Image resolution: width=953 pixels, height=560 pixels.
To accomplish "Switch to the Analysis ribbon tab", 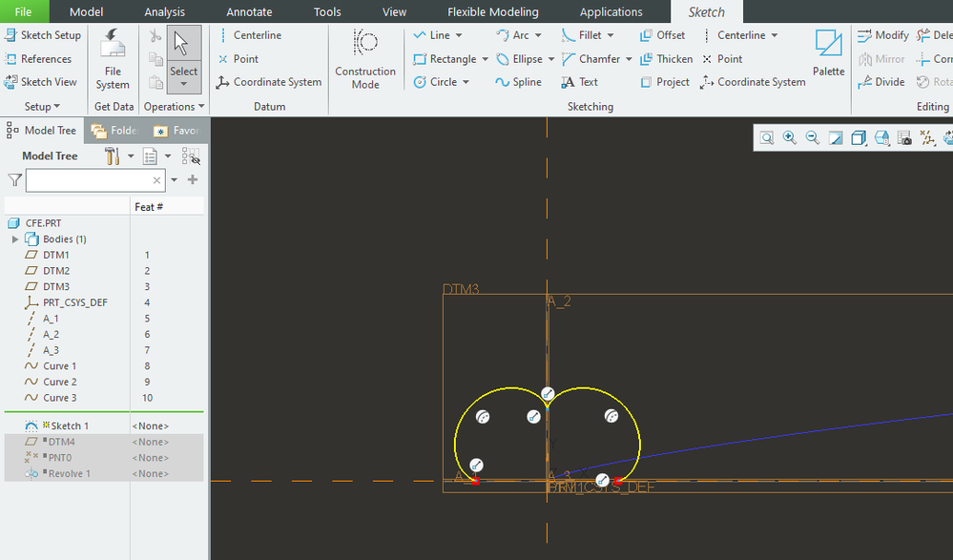I will click(165, 11).
